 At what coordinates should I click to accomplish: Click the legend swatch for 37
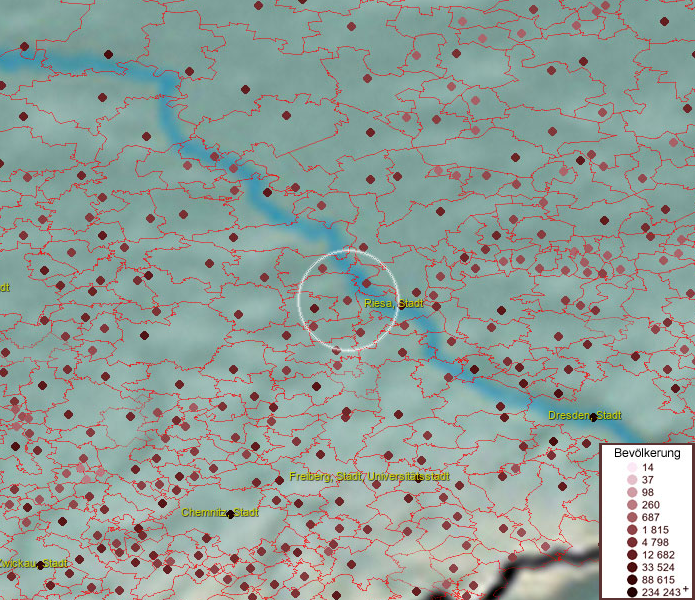tap(632, 480)
